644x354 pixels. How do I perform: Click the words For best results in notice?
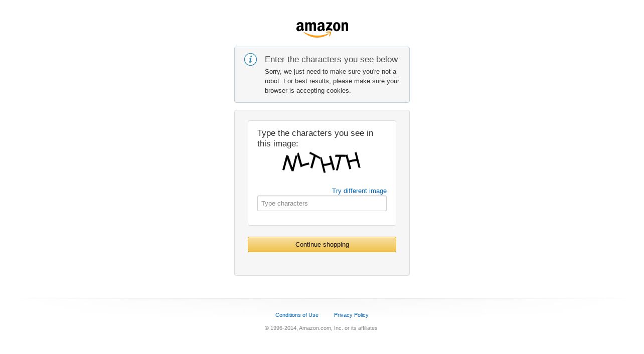coord(306,81)
